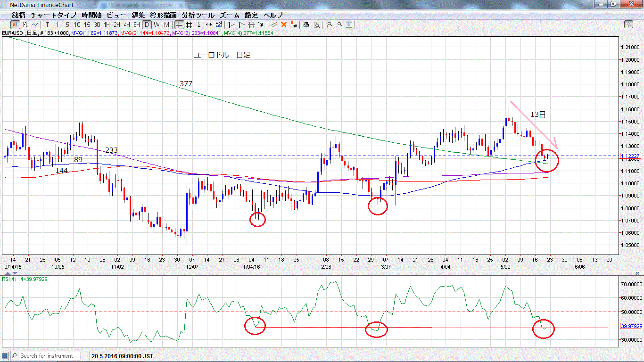Screen dimensions: 644x362
Task: Select the 30 minute timeframe
Action: click(97, 25)
